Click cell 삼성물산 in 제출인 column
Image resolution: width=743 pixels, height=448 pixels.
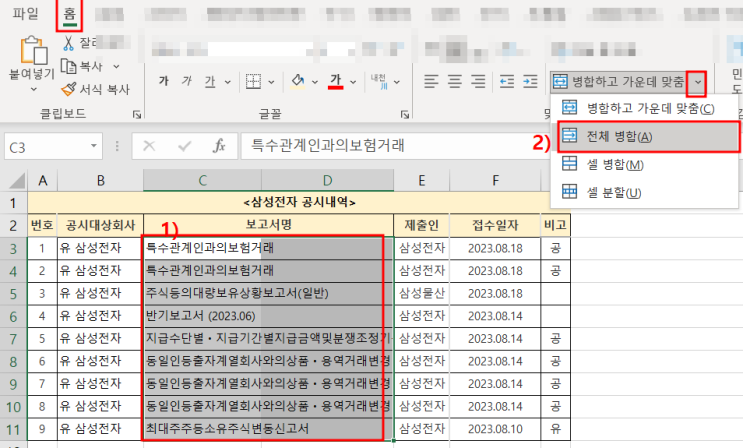(x=421, y=293)
